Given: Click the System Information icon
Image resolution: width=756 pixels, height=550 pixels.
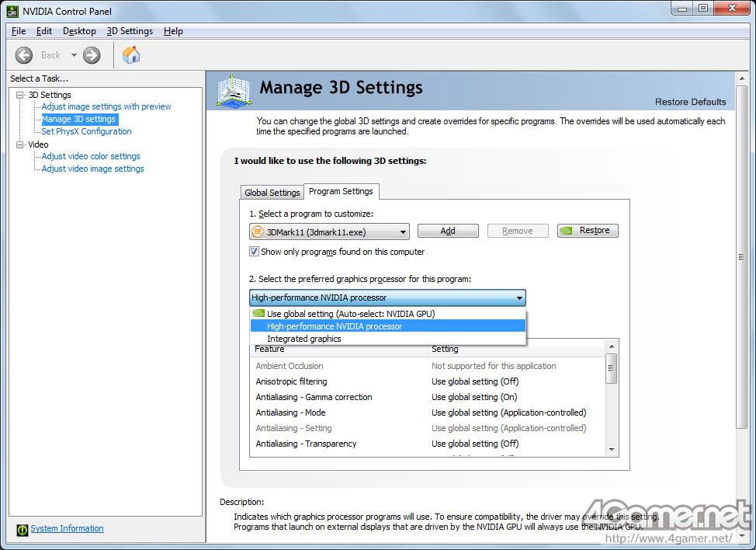Looking at the screenshot, I should pos(23,530).
